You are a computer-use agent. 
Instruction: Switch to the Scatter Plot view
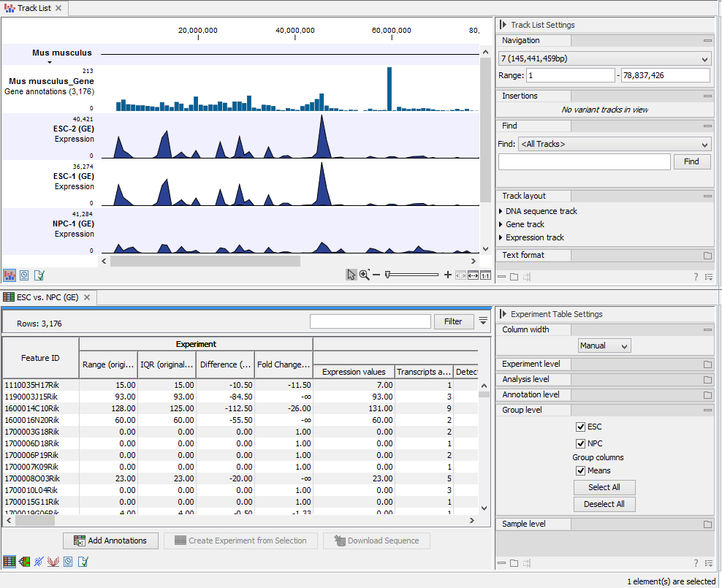[39, 561]
